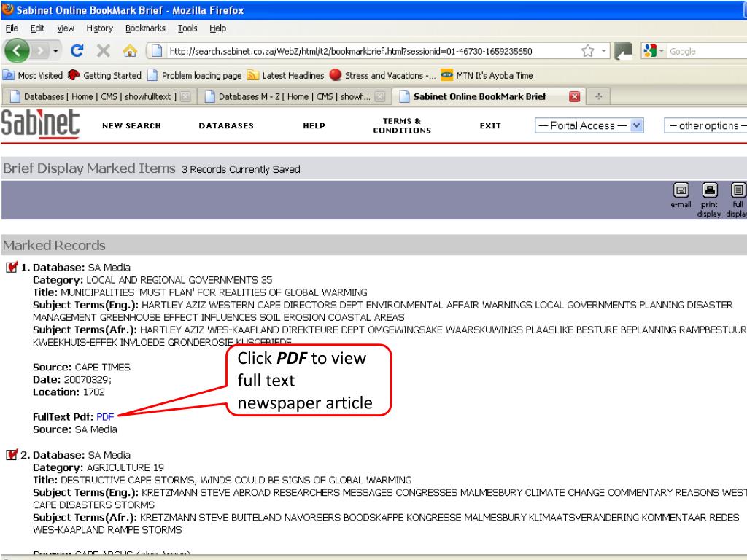This screenshot has width=747, height=560.
Task: Click the print display icon
Action: pos(709,200)
